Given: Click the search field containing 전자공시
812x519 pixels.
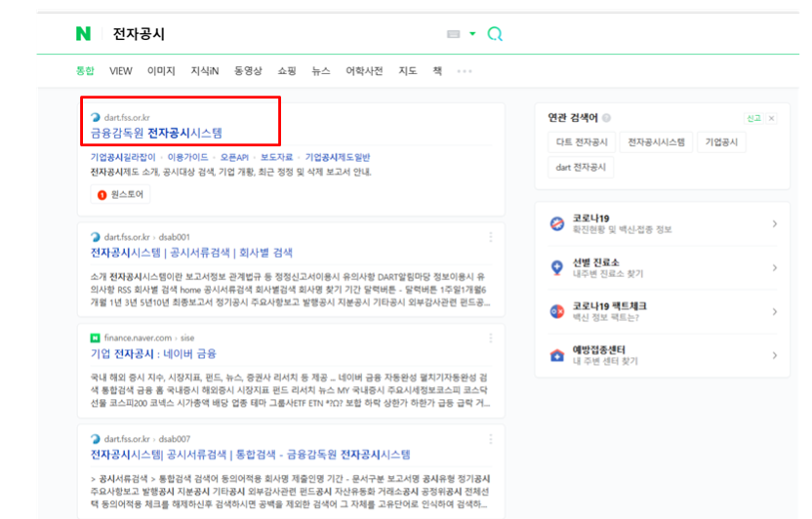Looking at the screenshot, I should click(274, 34).
